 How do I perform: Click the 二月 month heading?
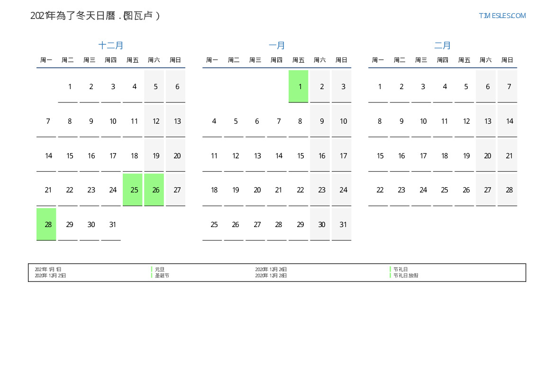pyautogui.click(x=443, y=46)
